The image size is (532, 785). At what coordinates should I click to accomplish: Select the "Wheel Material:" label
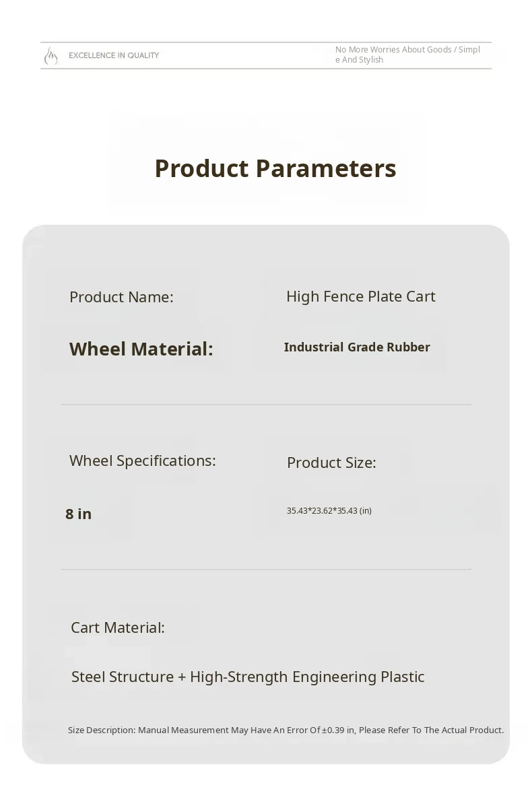tap(141, 349)
